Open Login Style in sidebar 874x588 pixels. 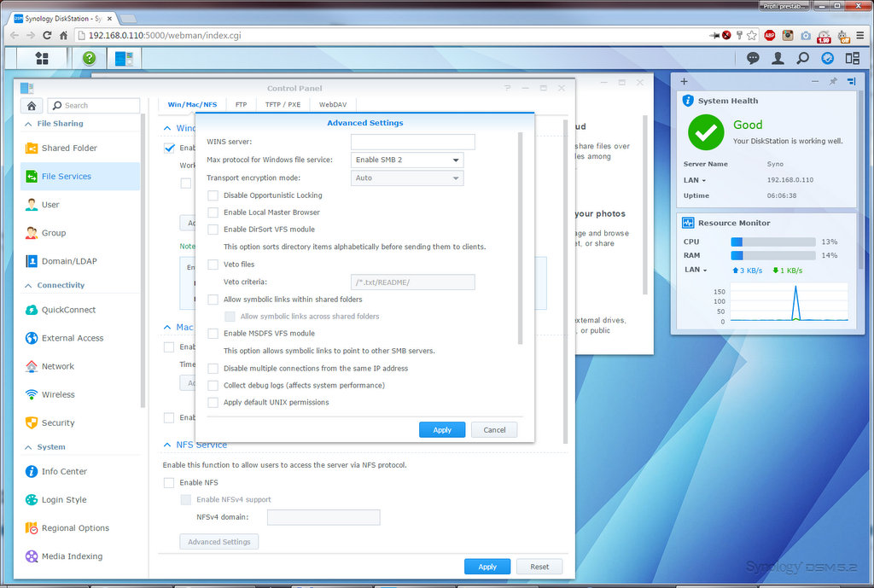click(x=80, y=499)
